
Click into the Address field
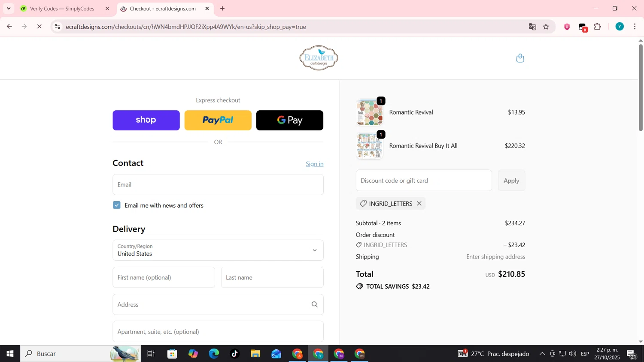click(218, 305)
